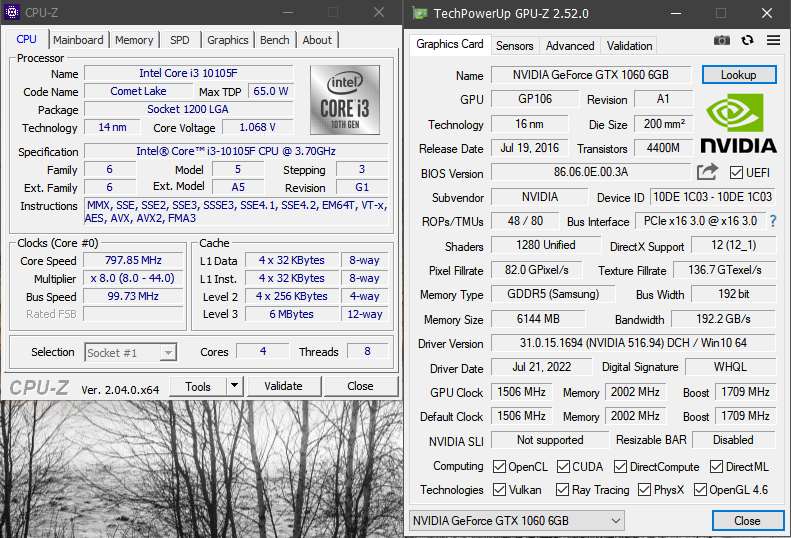Click the NVIDIA SLI Not supported value
Image resolution: width=791 pixels, height=538 pixels.
[x=550, y=440]
